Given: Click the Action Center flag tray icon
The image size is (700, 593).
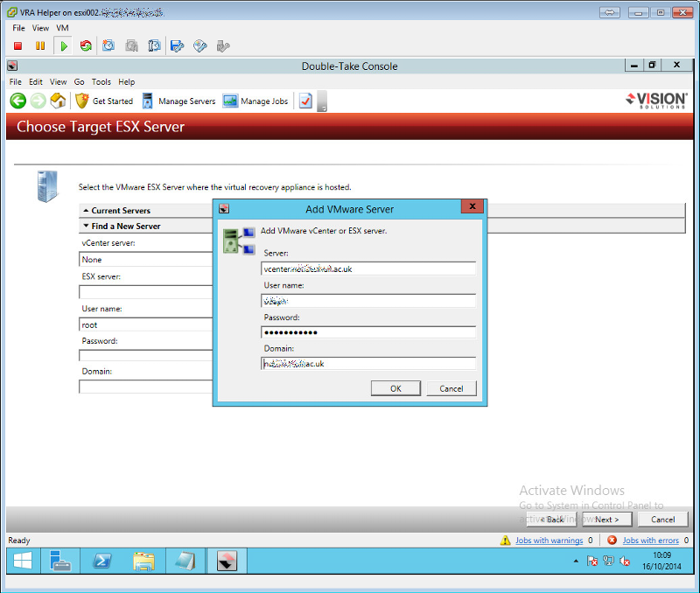Looking at the screenshot, I should 592,561.
